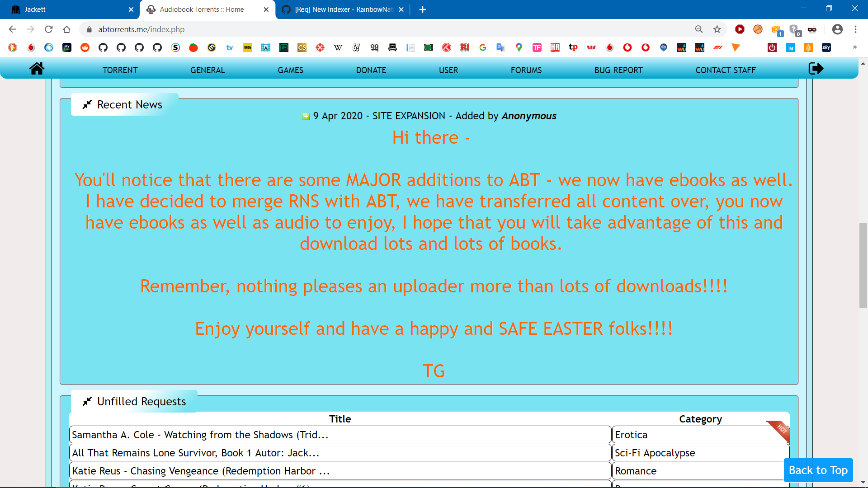Click the vertical page scrollbar thumb
Image resolution: width=868 pixels, height=488 pixels.
pos(863,265)
